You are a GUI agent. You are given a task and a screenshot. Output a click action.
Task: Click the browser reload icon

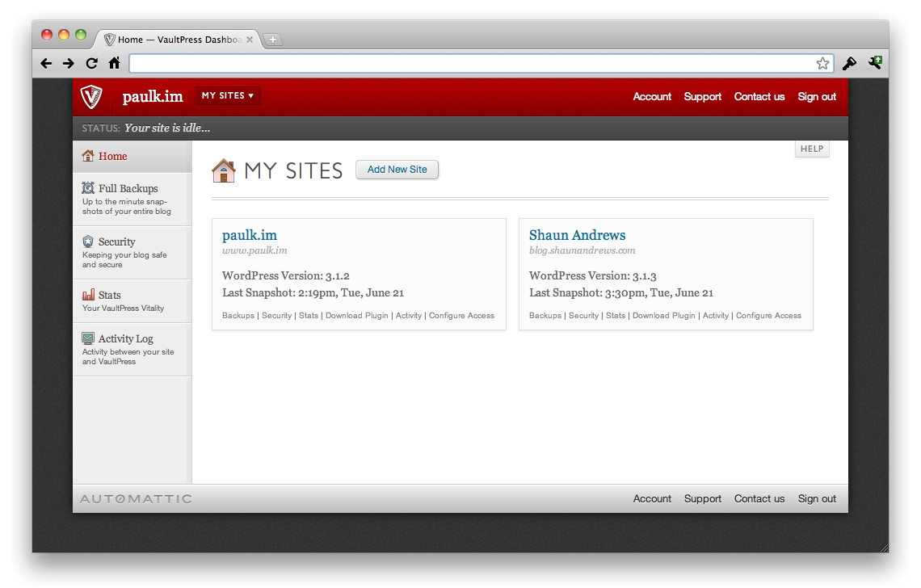[x=91, y=63]
